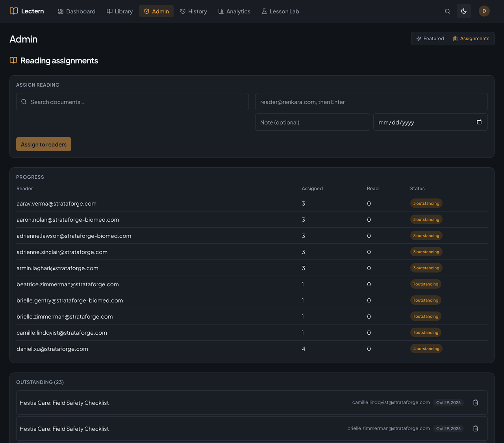Navigate to Analytics

point(234,11)
